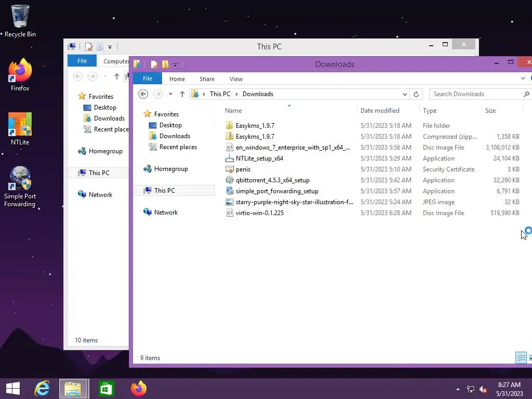Click the Windows Start button

pyautogui.click(x=13, y=389)
